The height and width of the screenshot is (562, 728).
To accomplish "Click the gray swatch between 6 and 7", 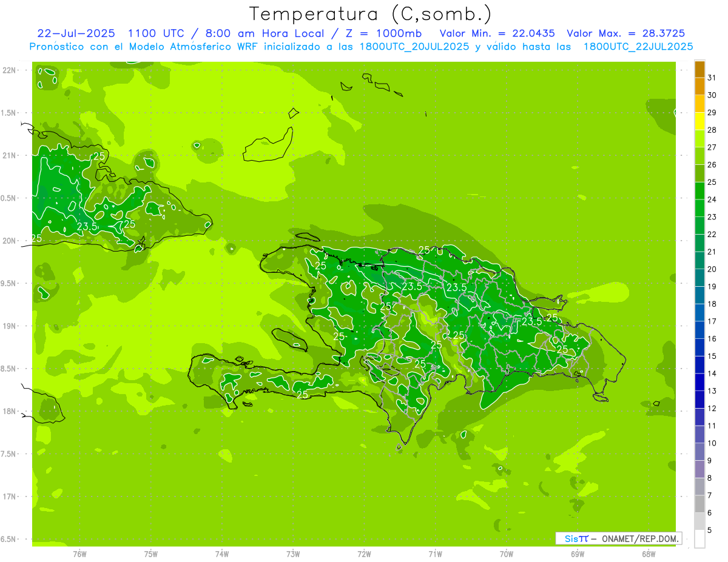I will coord(699,504).
